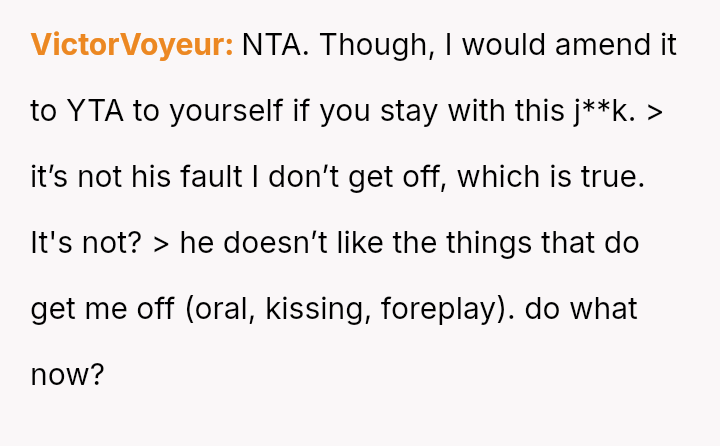Click the quote marker after "j**k."
The width and height of the screenshot is (720, 446).
655,111
